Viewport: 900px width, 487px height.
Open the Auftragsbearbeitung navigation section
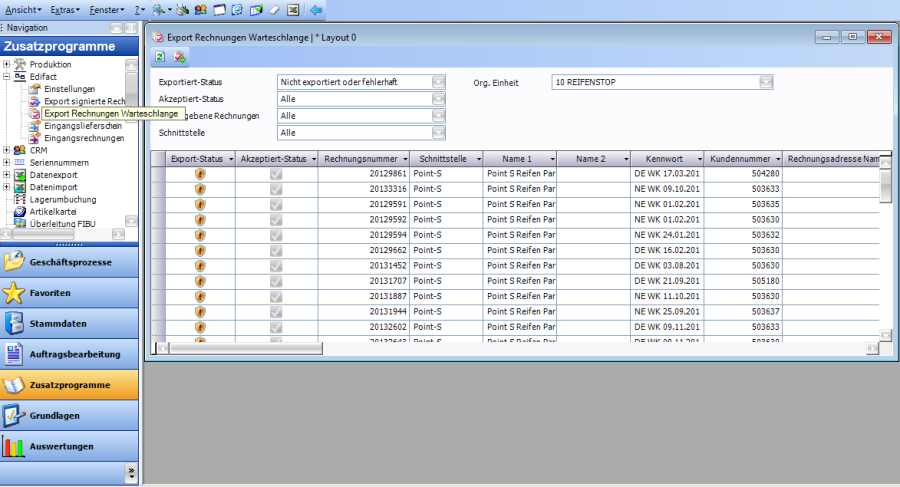(x=69, y=354)
